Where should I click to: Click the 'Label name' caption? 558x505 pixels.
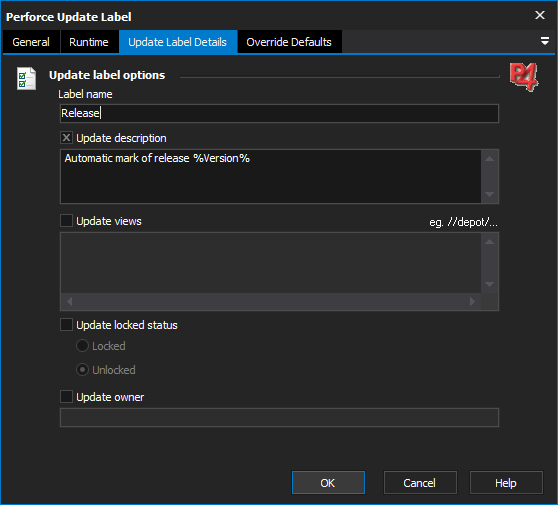[x=85, y=94]
